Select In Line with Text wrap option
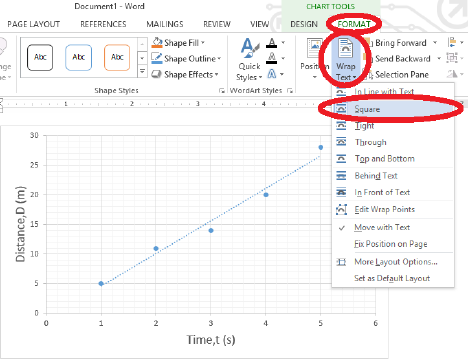This screenshot has height=362, width=468. (x=393, y=92)
